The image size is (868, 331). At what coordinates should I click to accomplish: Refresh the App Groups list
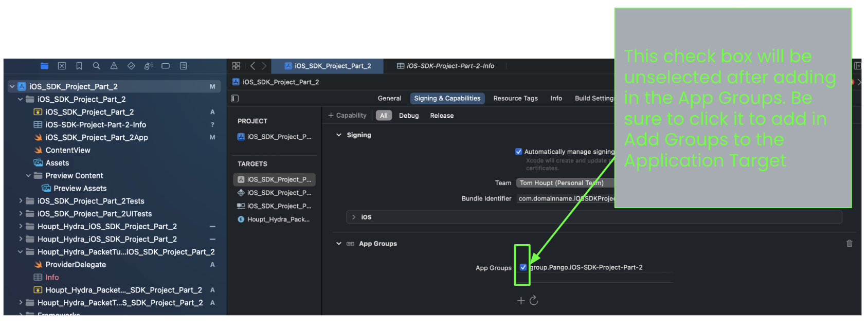click(x=534, y=301)
